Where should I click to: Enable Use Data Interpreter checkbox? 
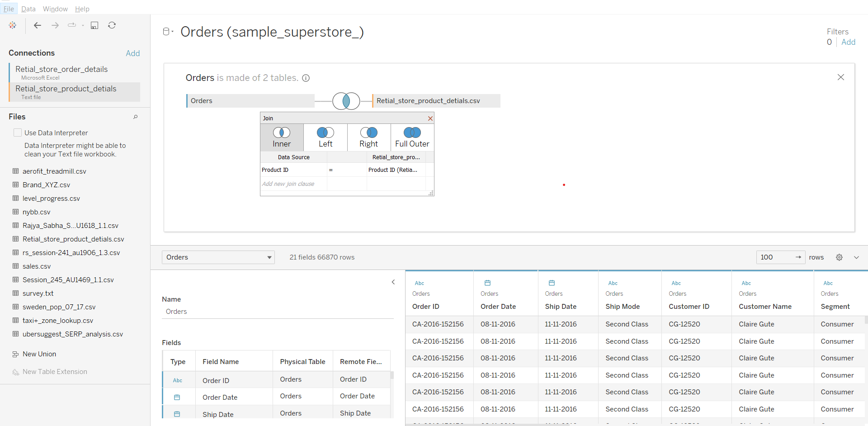click(x=18, y=133)
